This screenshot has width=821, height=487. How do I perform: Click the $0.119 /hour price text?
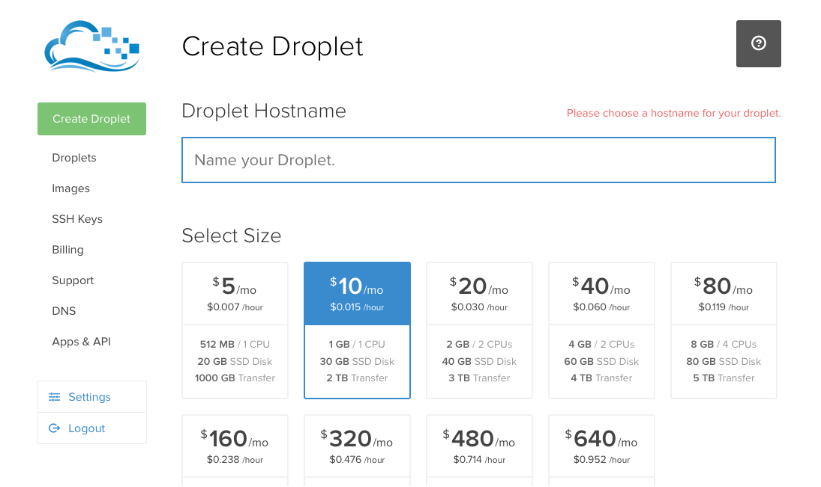pyautogui.click(x=724, y=307)
